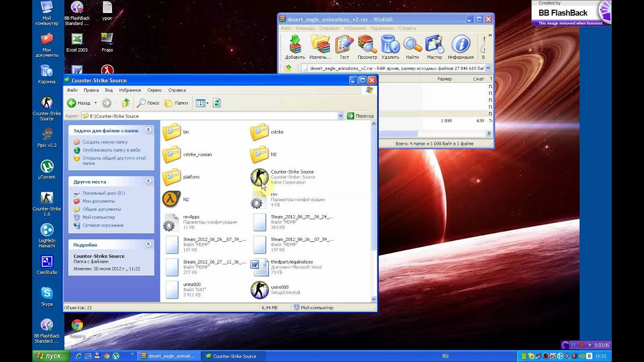Open the Команды menu in WinRAR
644x362 pixels.
pyautogui.click(x=305, y=28)
